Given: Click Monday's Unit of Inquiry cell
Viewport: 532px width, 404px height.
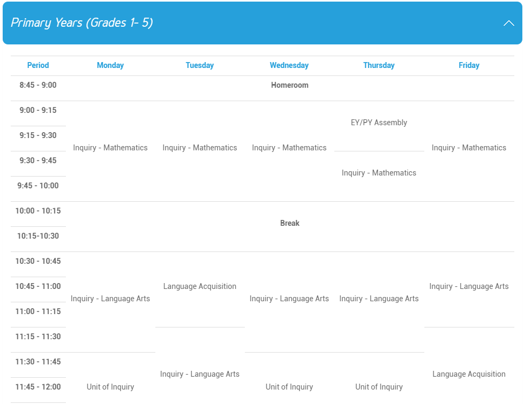Looking at the screenshot, I should click(x=110, y=387).
